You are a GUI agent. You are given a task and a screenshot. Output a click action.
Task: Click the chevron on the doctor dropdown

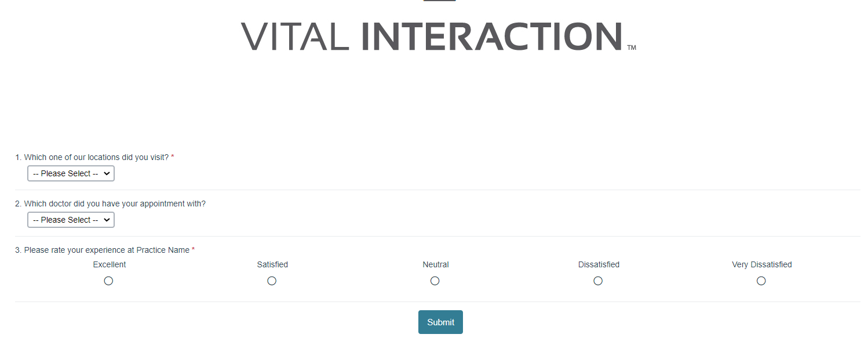[107, 219]
